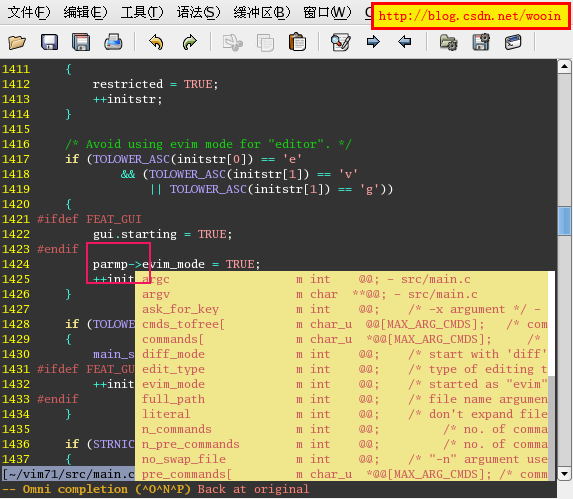The image size is (573, 499).
Task: Click line 1412 restricted = TRUE
Action: 155,84
